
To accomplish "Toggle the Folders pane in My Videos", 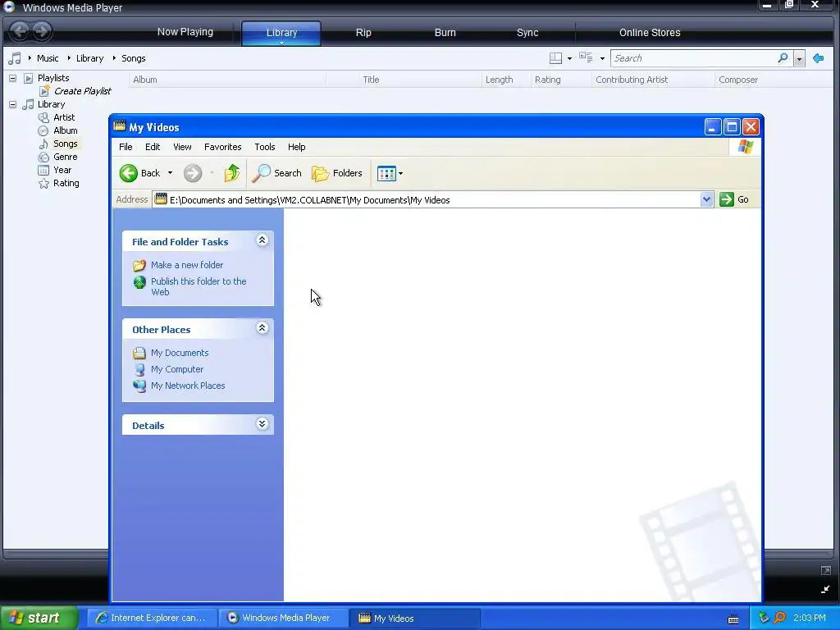I will coord(337,173).
